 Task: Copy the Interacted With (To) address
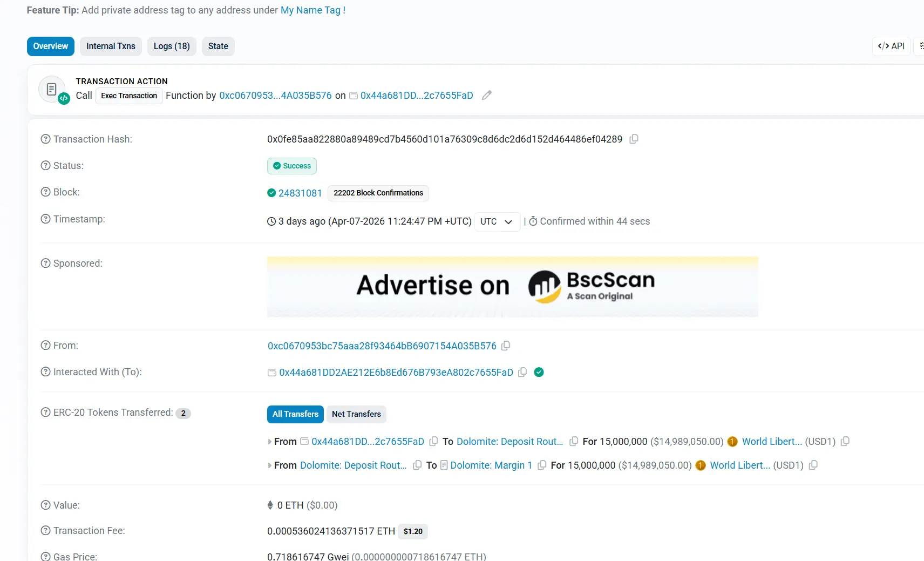point(522,373)
